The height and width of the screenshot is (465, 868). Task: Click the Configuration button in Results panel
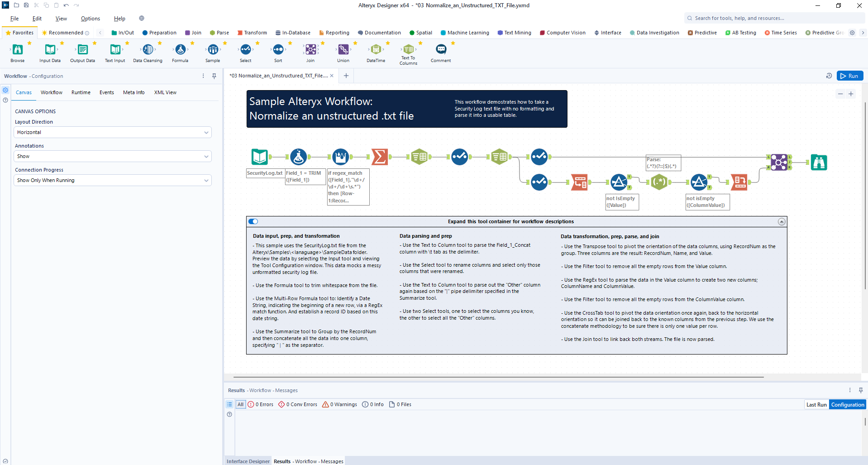point(847,404)
